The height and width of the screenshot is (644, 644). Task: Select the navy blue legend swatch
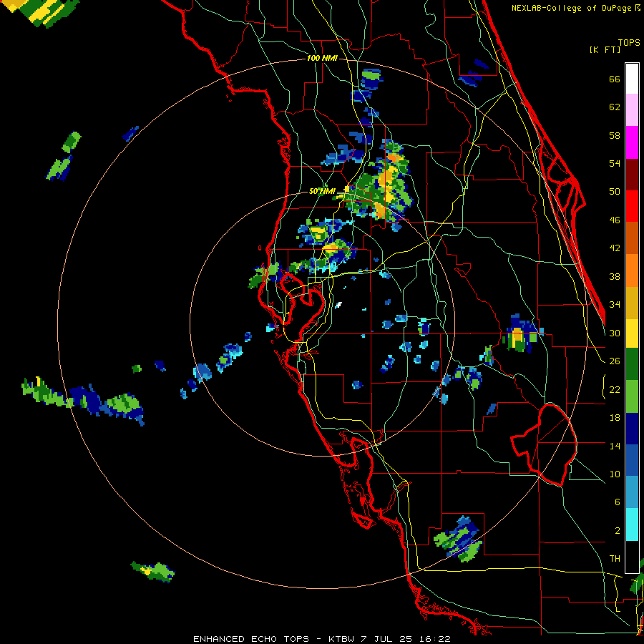click(x=632, y=429)
